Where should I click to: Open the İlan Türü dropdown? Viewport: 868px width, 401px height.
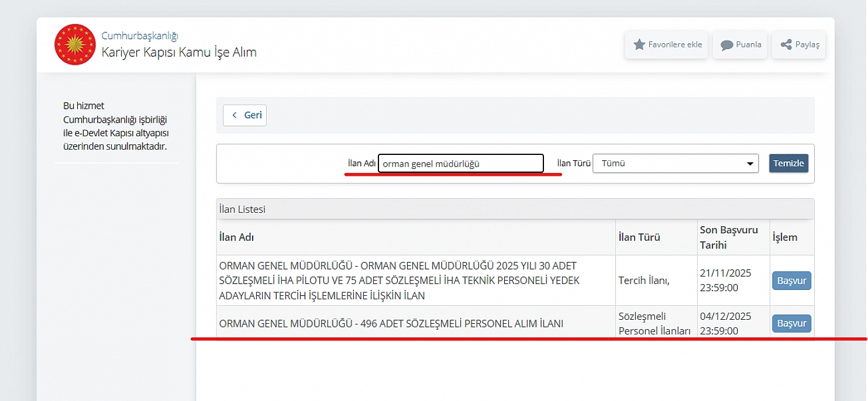[675, 164]
